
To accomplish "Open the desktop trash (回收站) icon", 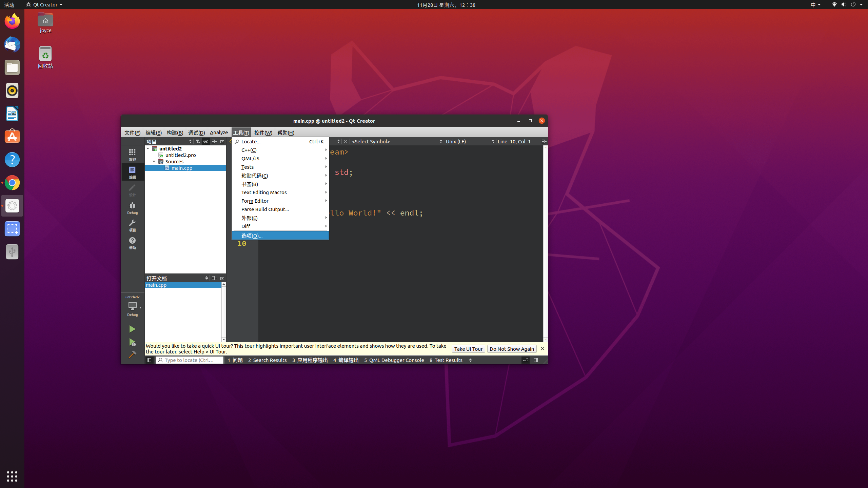I will coord(45,57).
